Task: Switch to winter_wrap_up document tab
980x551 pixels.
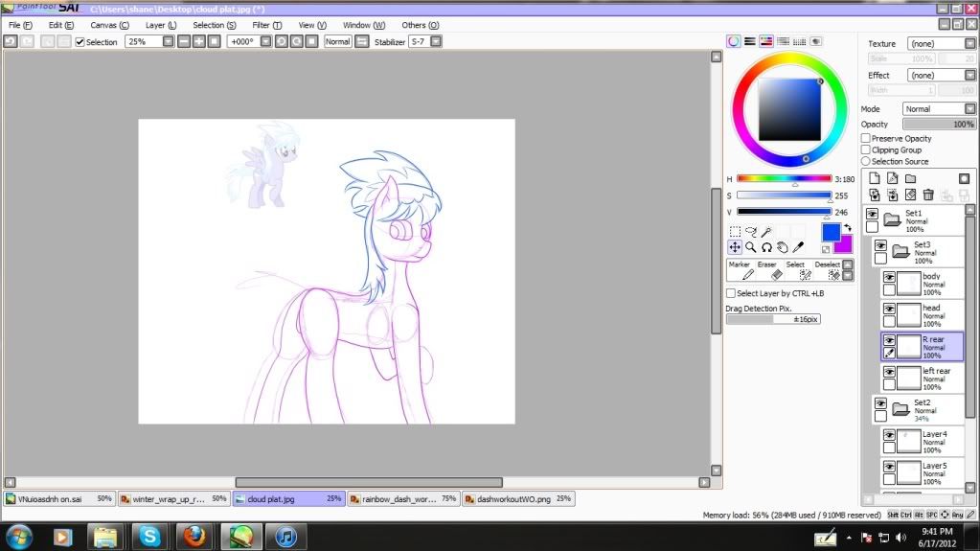Action: click(x=173, y=499)
